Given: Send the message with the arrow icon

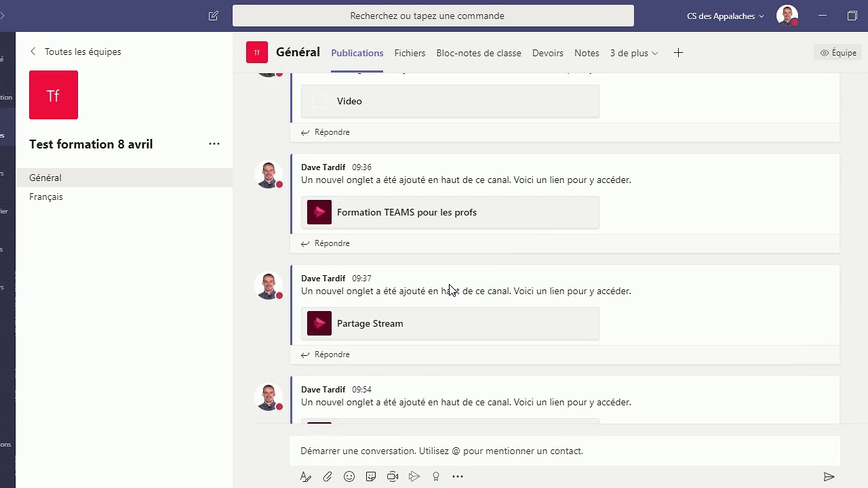Looking at the screenshot, I should [x=829, y=476].
